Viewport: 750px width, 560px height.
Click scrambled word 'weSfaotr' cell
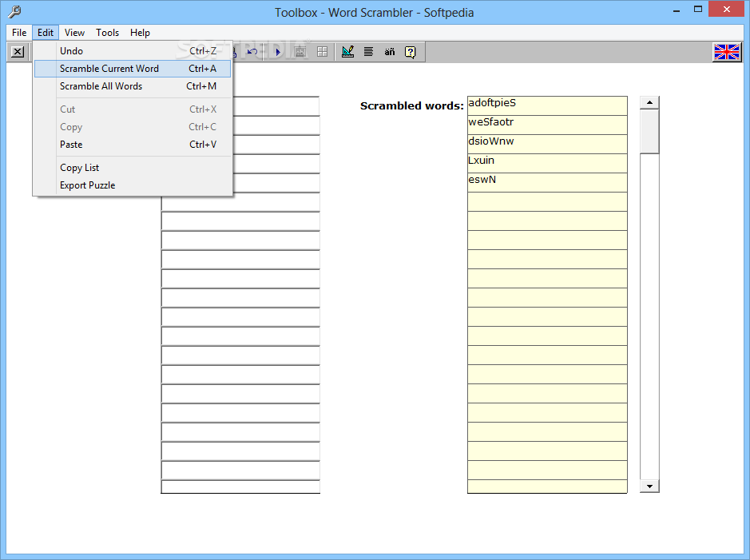click(x=547, y=125)
